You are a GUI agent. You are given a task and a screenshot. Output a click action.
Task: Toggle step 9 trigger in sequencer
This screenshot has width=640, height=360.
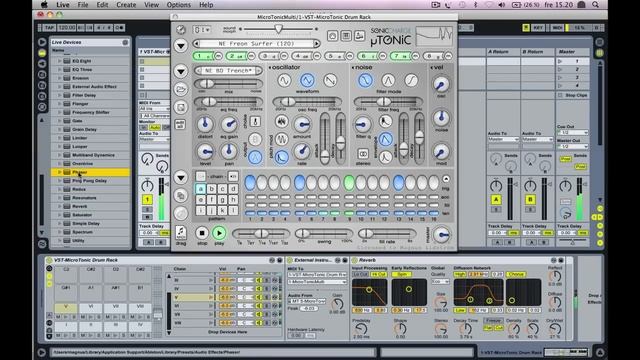(x=349, y=183)
